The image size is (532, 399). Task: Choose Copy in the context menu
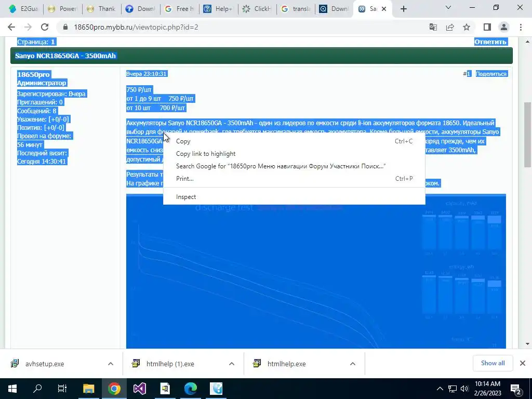[x=294, y=141]
